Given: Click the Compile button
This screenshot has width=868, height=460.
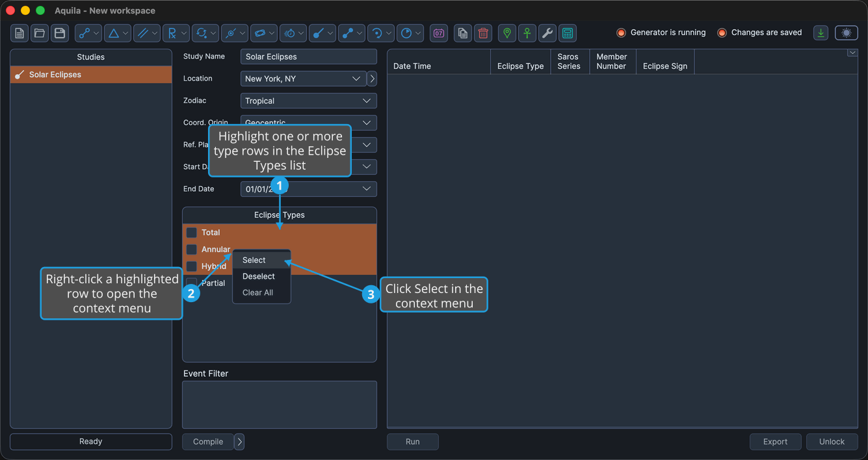Looking at the screenshot, I should [208, 442].
